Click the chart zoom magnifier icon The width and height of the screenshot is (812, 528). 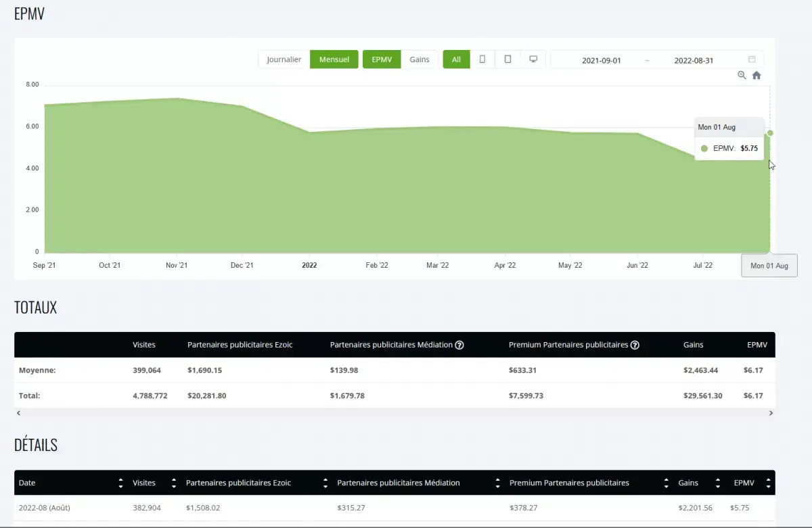pyautogui.click(x=742, y=76)
